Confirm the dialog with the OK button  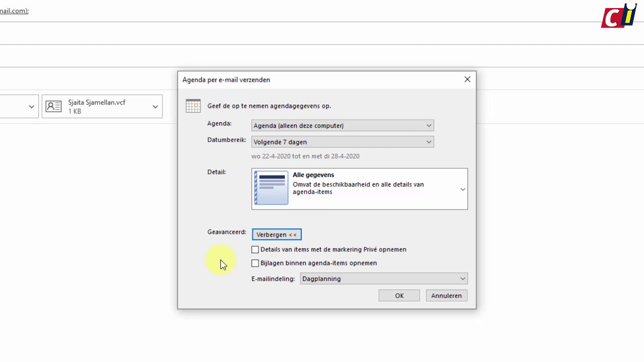[399, 296]
